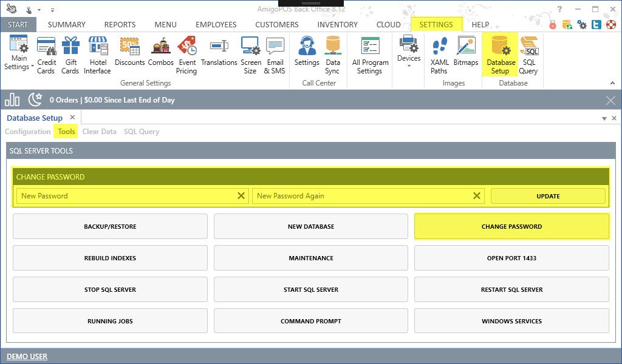Clear the New Password Again field
The image size is (622, 364).
click(x=477, y=196)
